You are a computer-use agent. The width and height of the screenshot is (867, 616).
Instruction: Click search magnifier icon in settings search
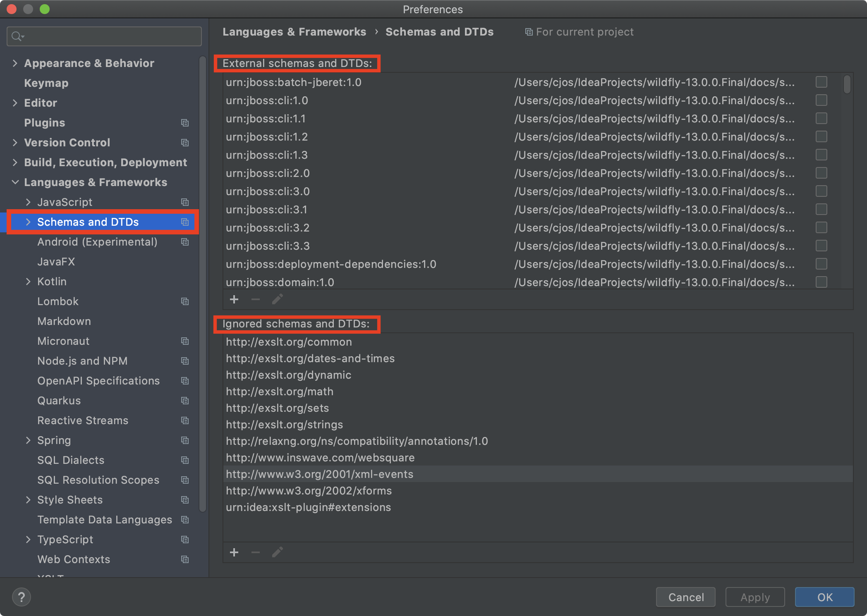17,36
